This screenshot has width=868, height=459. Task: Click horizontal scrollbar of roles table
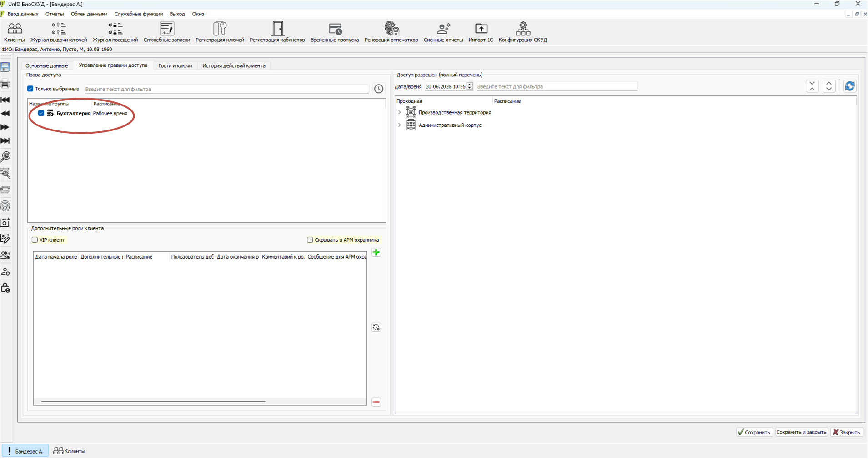[153, 402]
